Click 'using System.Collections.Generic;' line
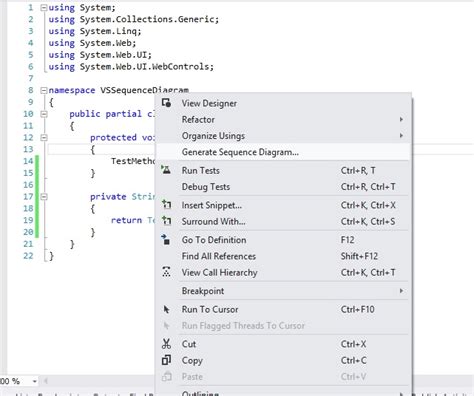The width and height of the screenshot is (474, 396). coord(134,19)
